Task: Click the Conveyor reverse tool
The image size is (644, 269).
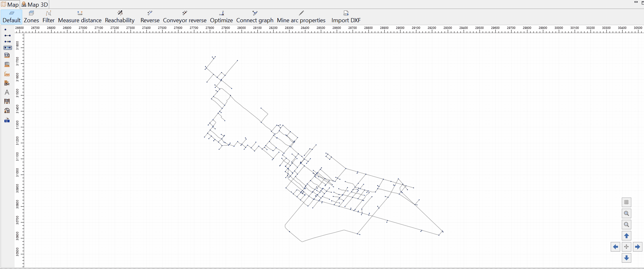Action: coord(185,17)
